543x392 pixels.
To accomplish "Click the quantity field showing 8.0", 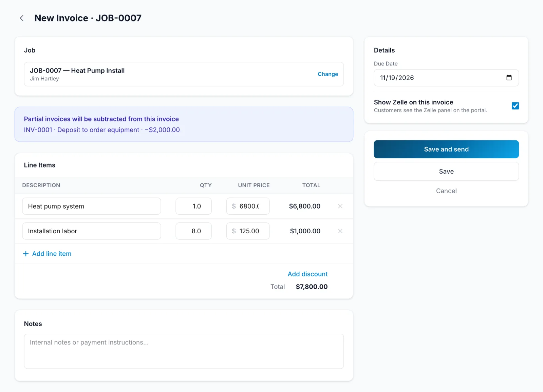I will [193, 231].
